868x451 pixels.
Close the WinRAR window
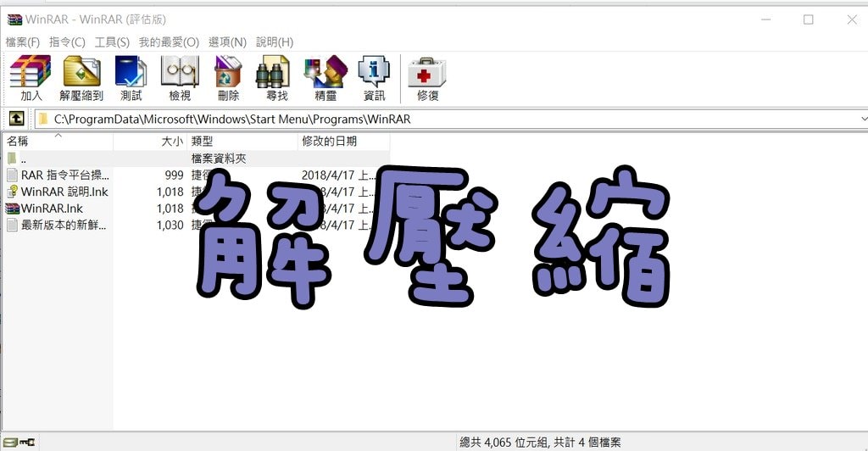point(852,19)
